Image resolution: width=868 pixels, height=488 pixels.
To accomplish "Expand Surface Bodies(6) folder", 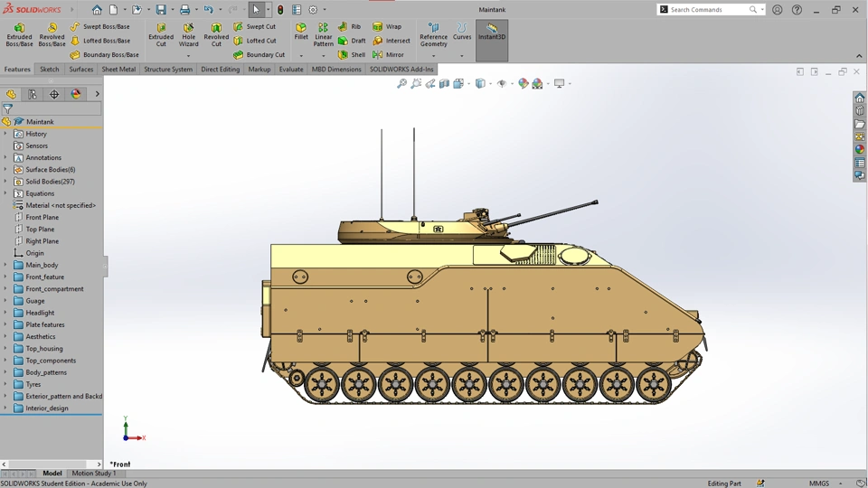I will [x=5, y=169].
